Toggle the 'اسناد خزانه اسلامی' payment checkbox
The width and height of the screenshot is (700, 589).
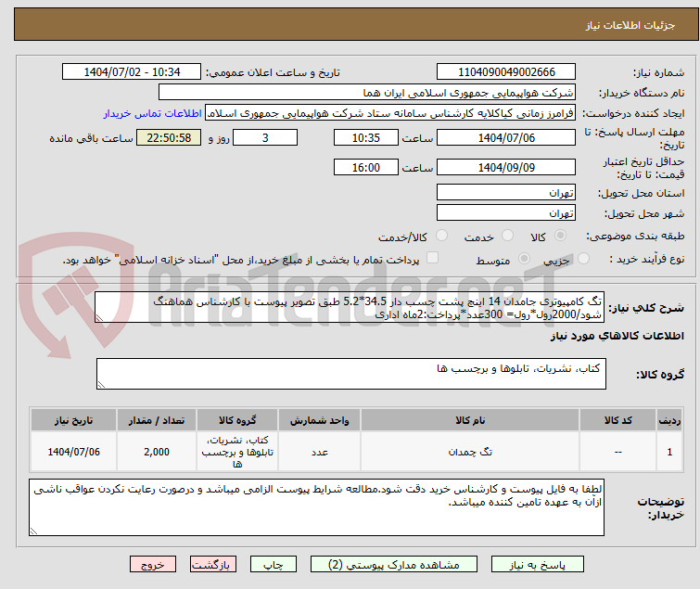(x=432, y=259)
